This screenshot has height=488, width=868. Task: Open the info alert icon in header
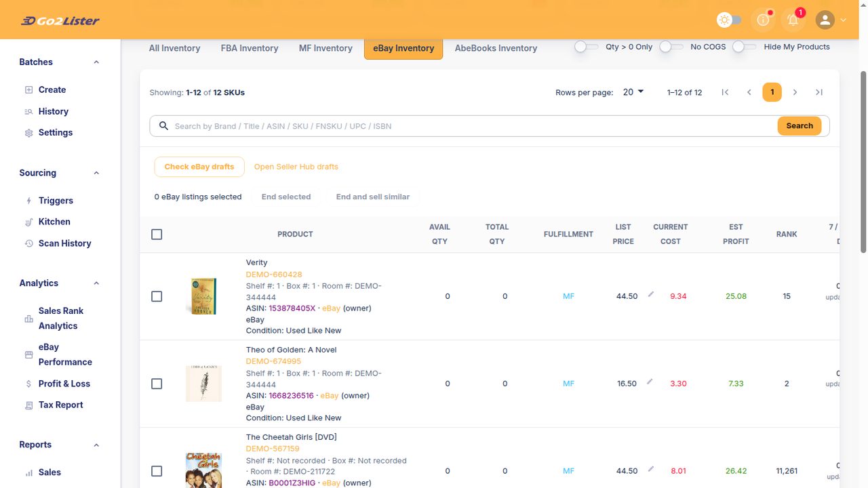[x=763, y=20]
